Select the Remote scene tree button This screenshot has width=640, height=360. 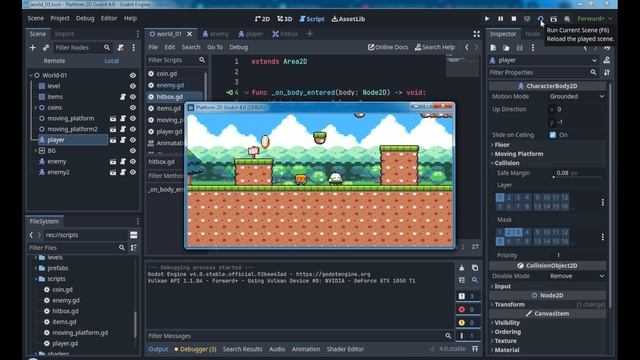click(54, 61)
